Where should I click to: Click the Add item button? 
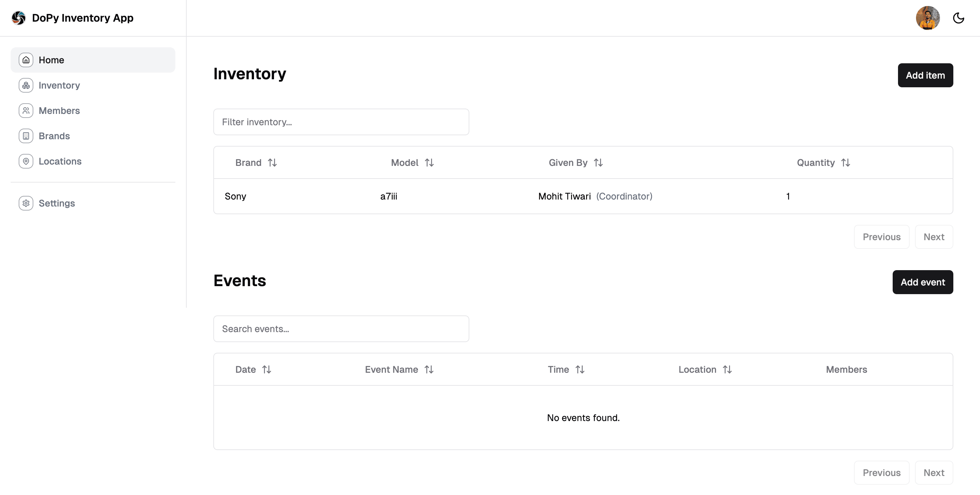926,75
